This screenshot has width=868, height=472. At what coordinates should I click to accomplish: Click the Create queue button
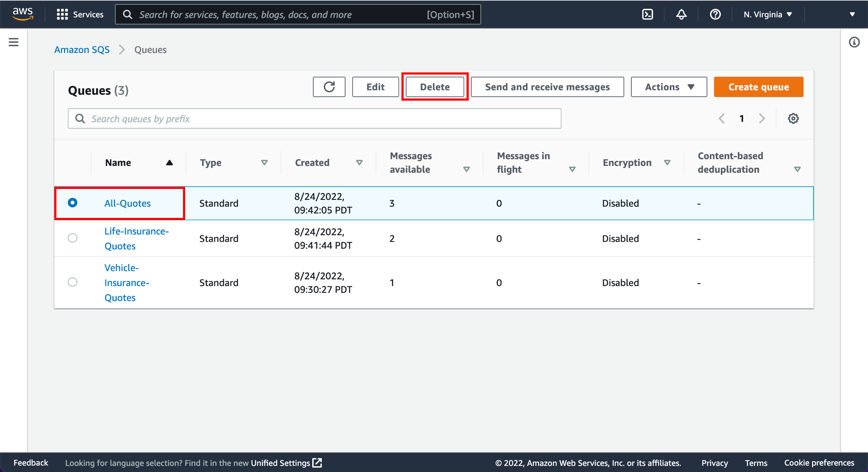[x=758, y=87]
